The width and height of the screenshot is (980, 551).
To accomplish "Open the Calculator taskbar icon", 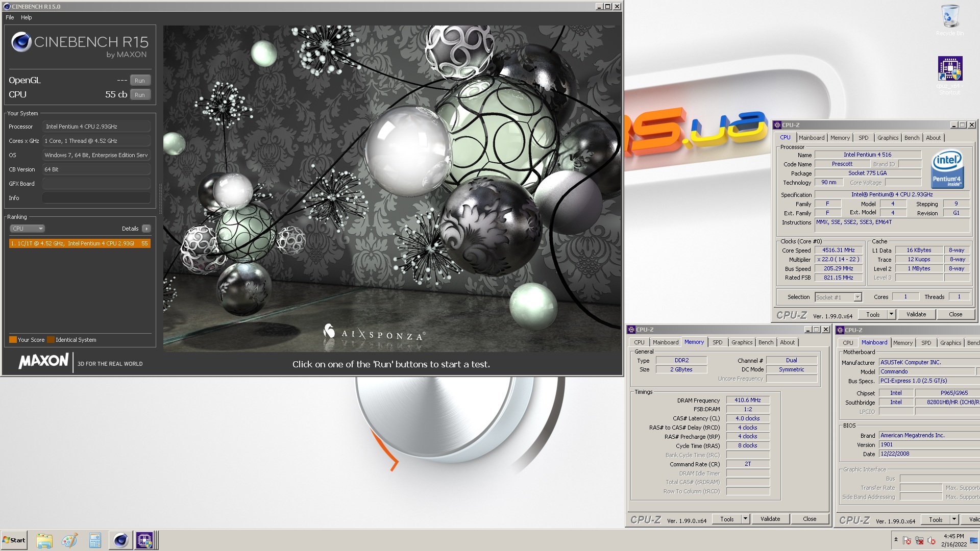I will pyautogui.click(x=95, y=540).
